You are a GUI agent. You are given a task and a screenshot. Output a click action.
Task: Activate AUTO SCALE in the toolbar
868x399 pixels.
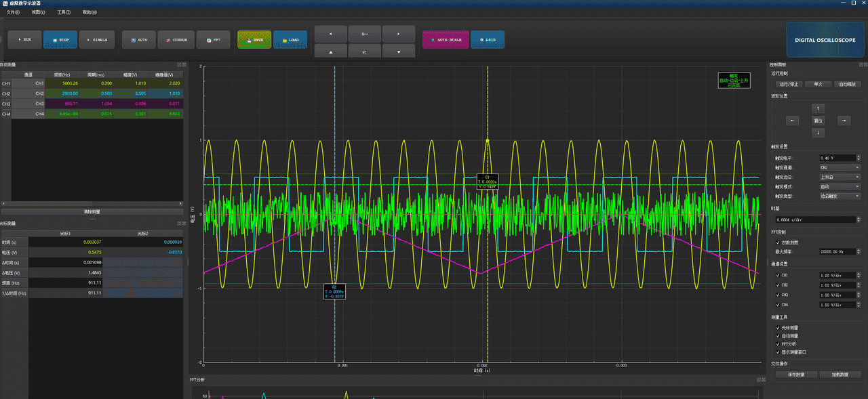click(x=445, y=40)
